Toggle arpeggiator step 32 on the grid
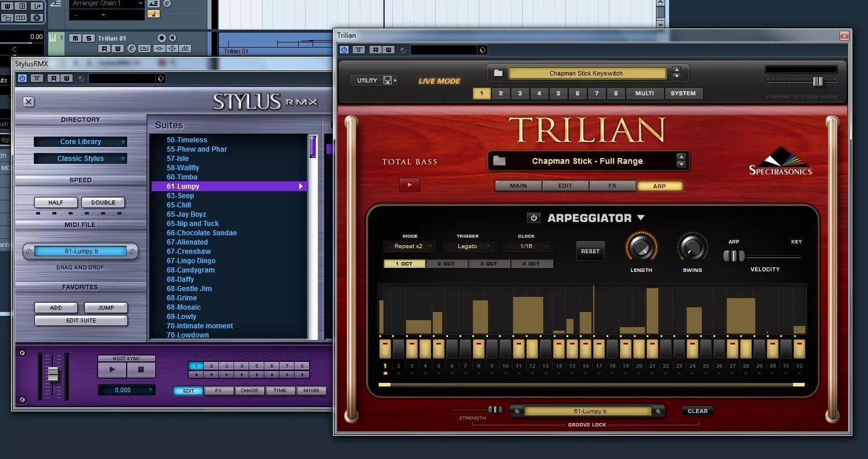This screenshot has width=868, height=459. (799, 349)
